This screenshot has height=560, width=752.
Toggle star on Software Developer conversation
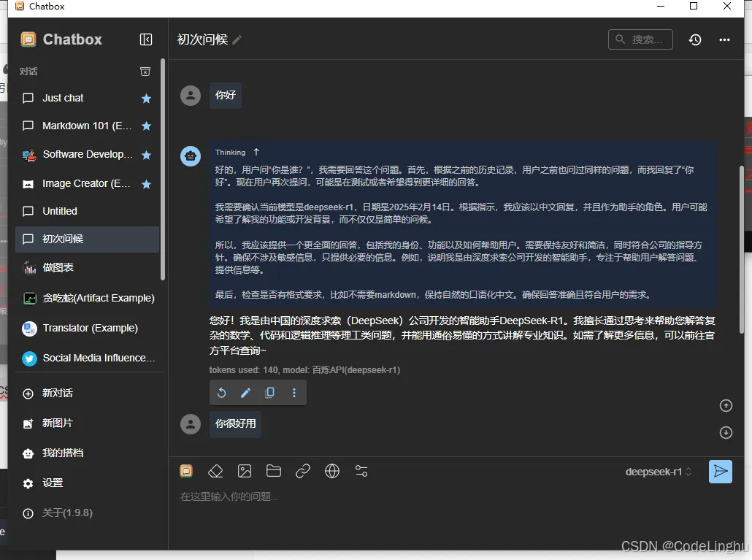[x=146, y=155]
